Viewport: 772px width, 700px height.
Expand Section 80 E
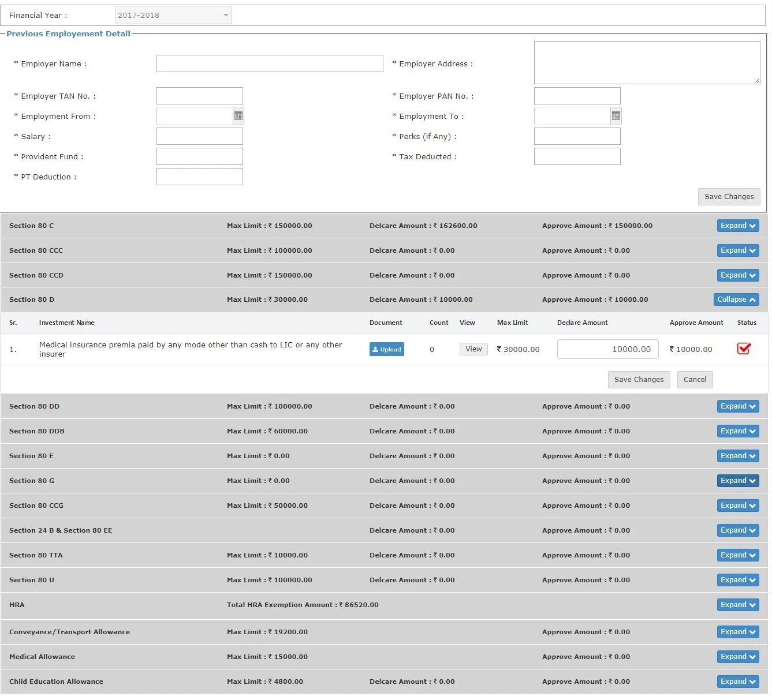[x=738, y=456]
